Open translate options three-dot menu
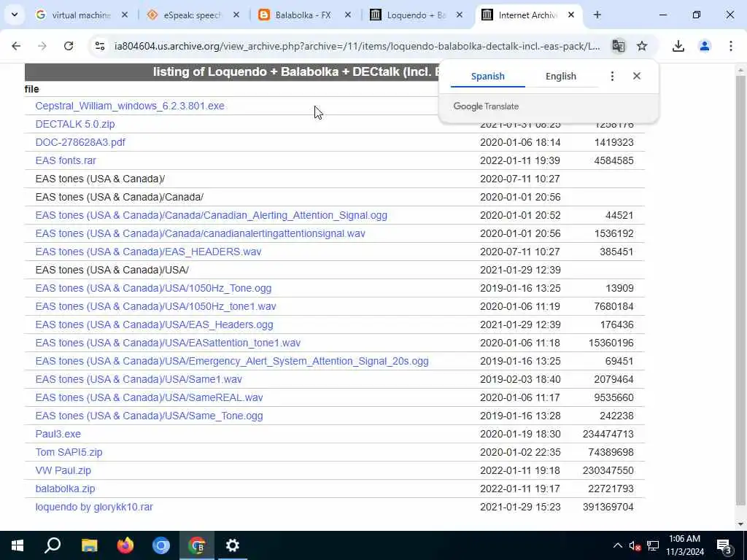The width and height of the screenshot is (747, 560). point(612,76)
